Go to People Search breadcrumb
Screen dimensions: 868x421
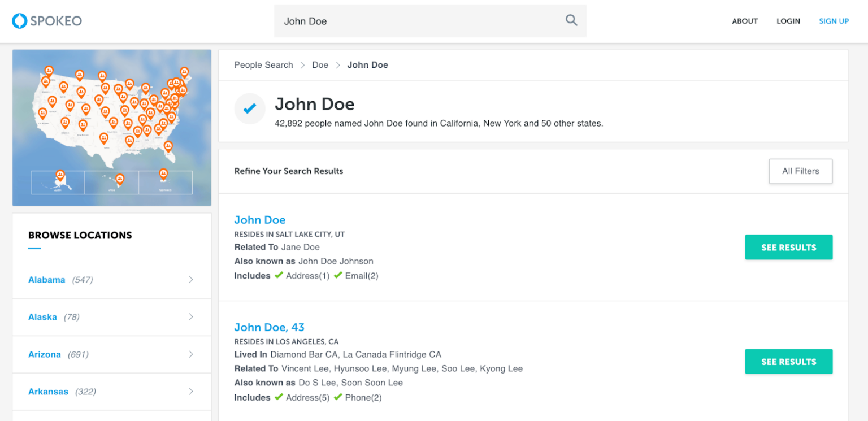[264, 65]
